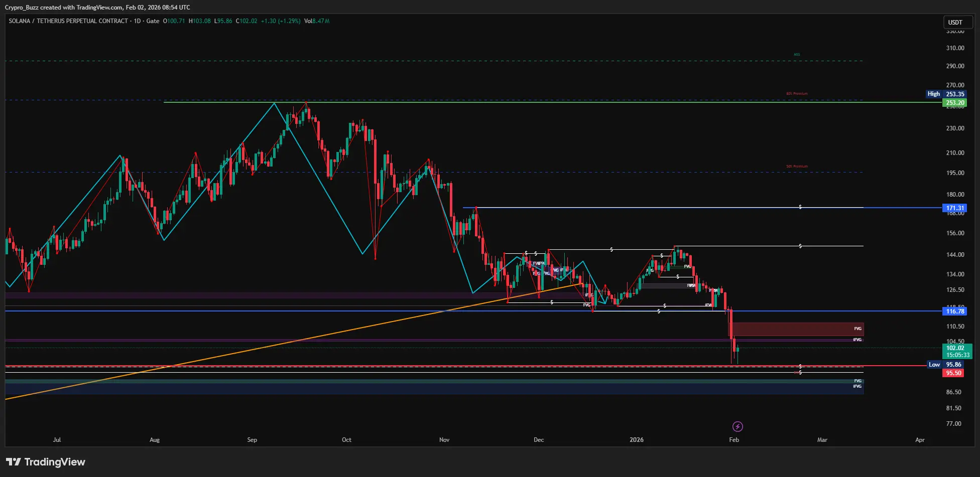Click the Vol 8.47M volume readout

pyautogui.click(x=317, y=21)
